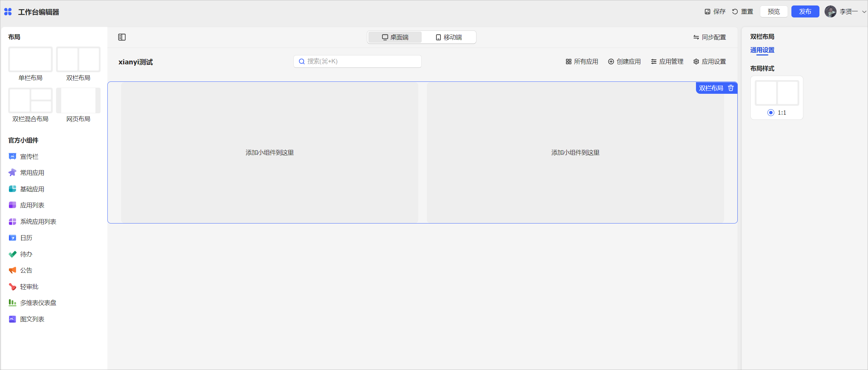
Task: Select the 宣传栏 widget icon
Action: [x=12, y=156]
